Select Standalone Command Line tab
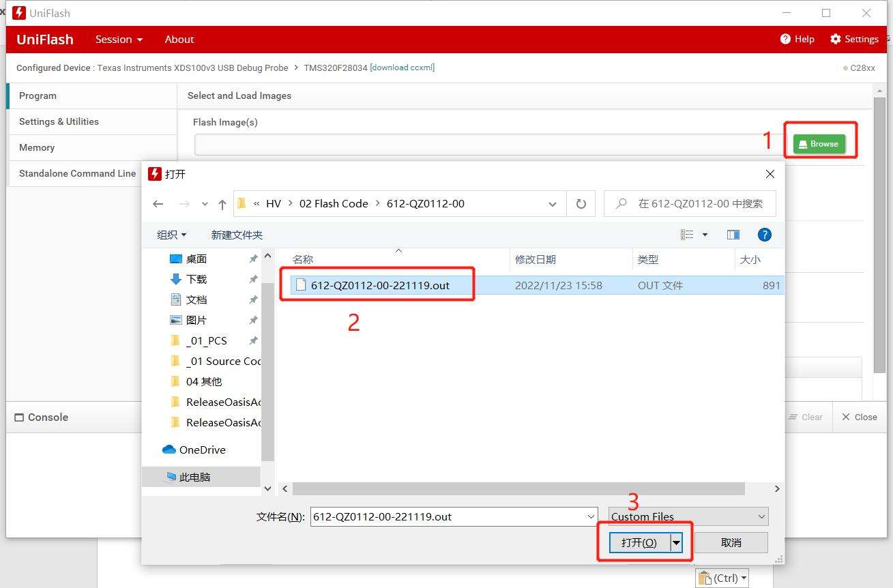This screenshot has width=893, height=588. [x=77, y=173]
